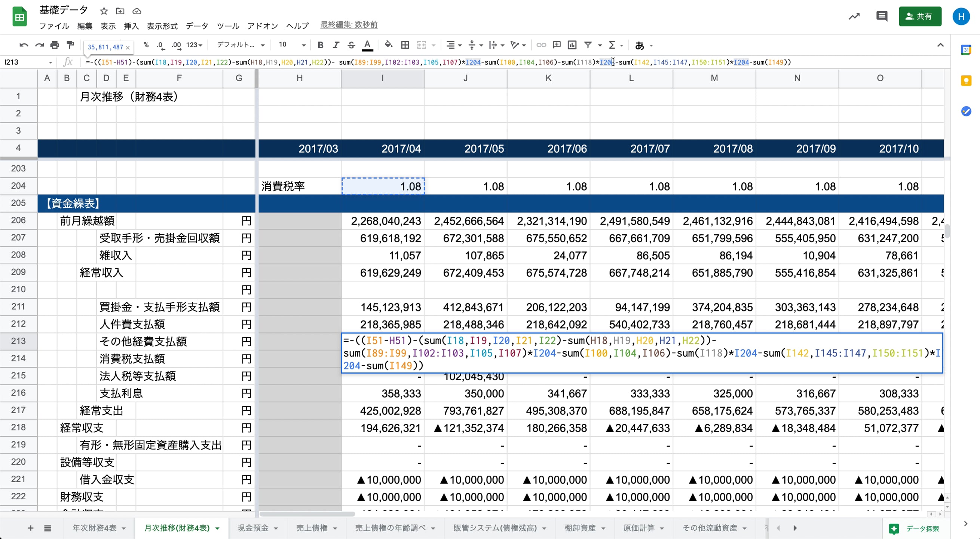
Task: Click the green 共有 share button
Action: (x=919, y=16)
